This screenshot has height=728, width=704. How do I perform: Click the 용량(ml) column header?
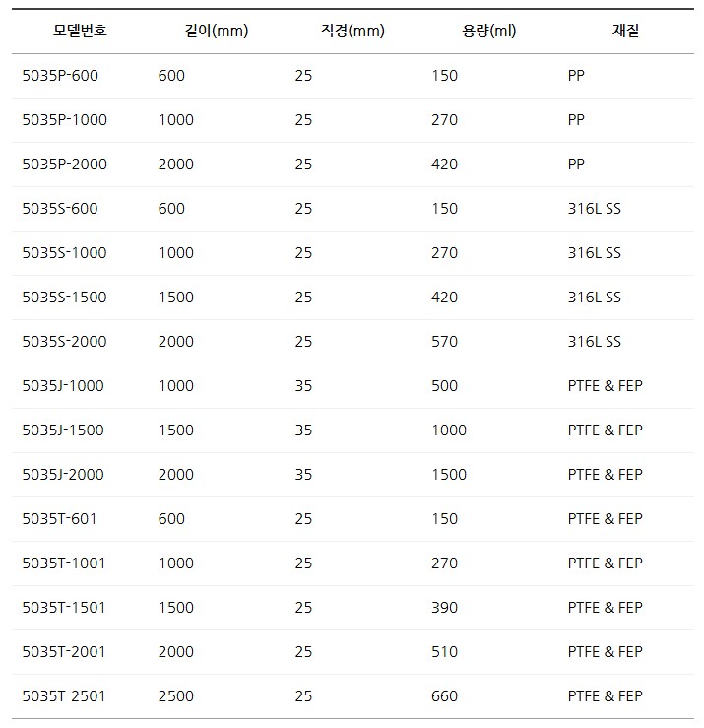click(x=488, y=31)
